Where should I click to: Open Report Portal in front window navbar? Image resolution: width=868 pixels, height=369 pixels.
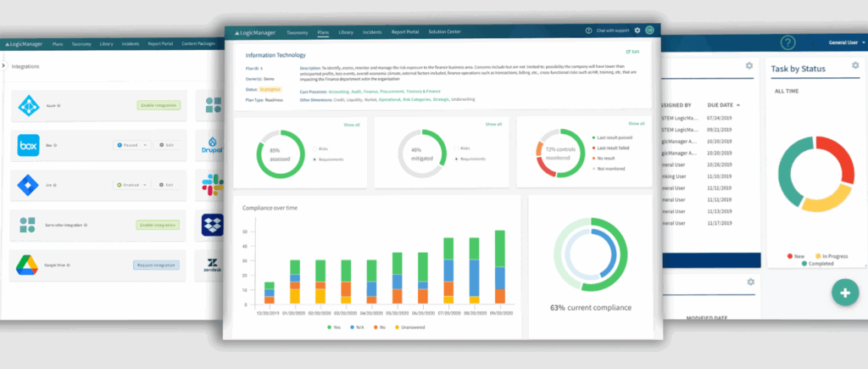(405, 32)
